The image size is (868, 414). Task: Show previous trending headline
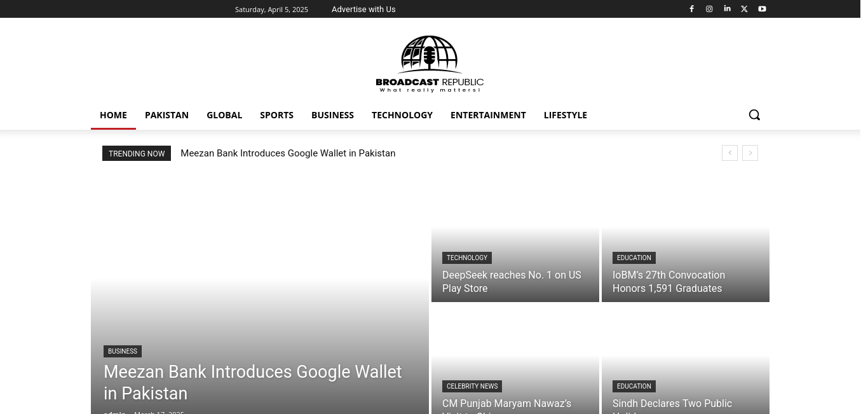pyautogui.click(x=729, y=153)
